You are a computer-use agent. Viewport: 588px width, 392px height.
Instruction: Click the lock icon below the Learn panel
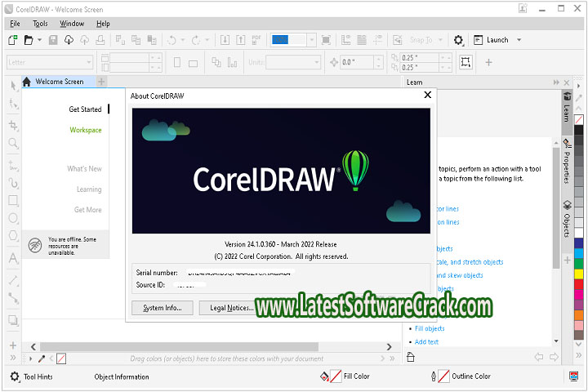tap(411, 357)
